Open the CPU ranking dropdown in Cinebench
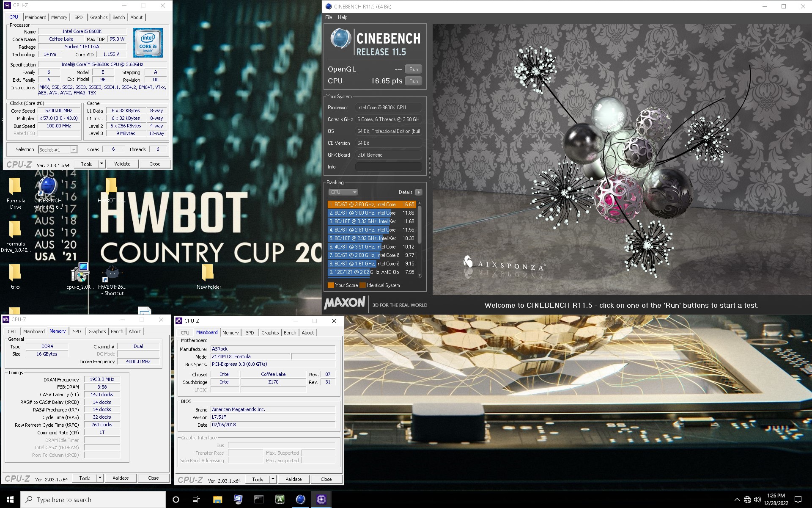Image resolution: width=812 pixels, height=508 pixels. click(343, 192)
